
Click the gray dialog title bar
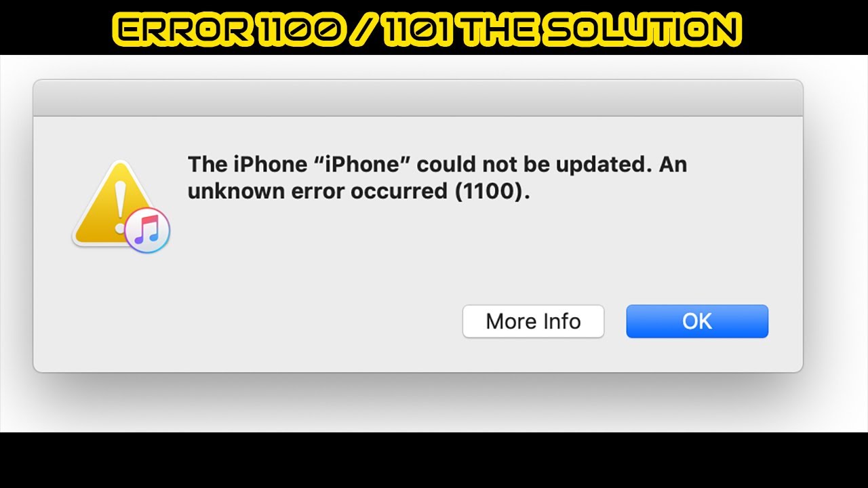pyautogui.click(x=418, y=98)
